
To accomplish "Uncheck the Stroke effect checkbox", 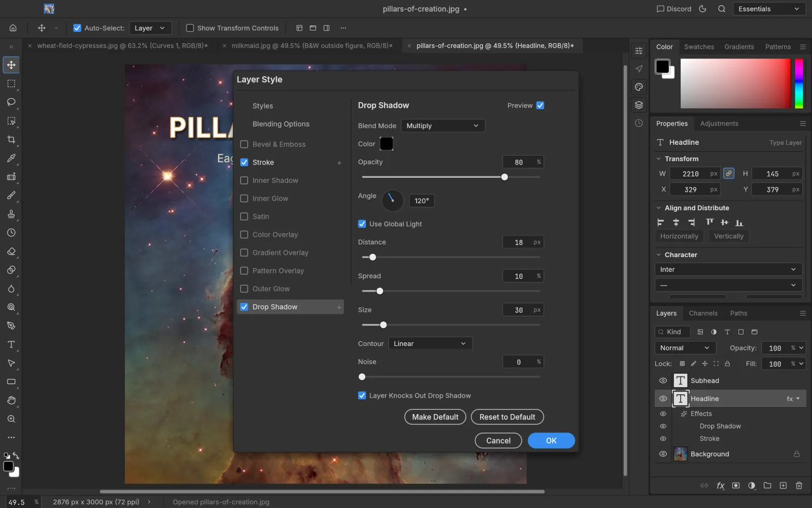I will point(244,163).
